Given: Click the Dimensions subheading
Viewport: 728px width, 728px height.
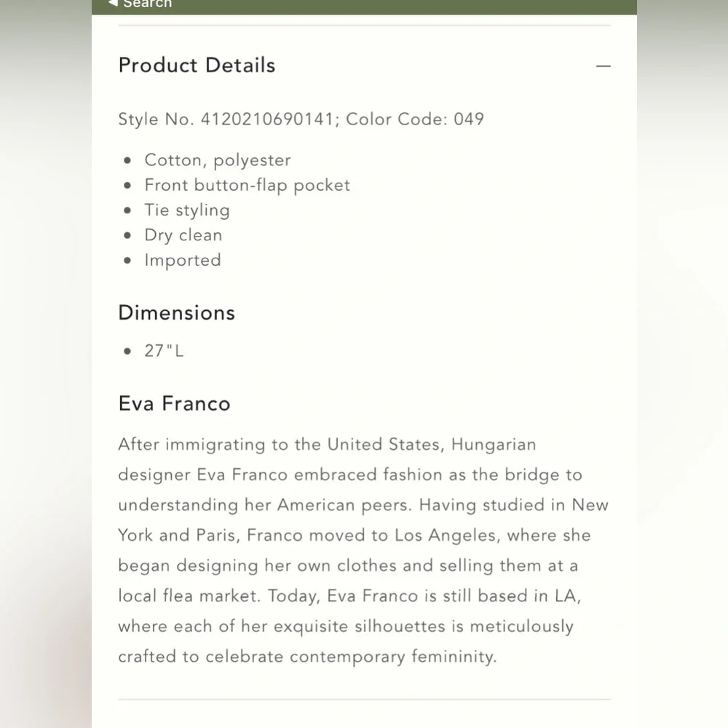Looking at the screenshot, I should [x=176, y=313].
